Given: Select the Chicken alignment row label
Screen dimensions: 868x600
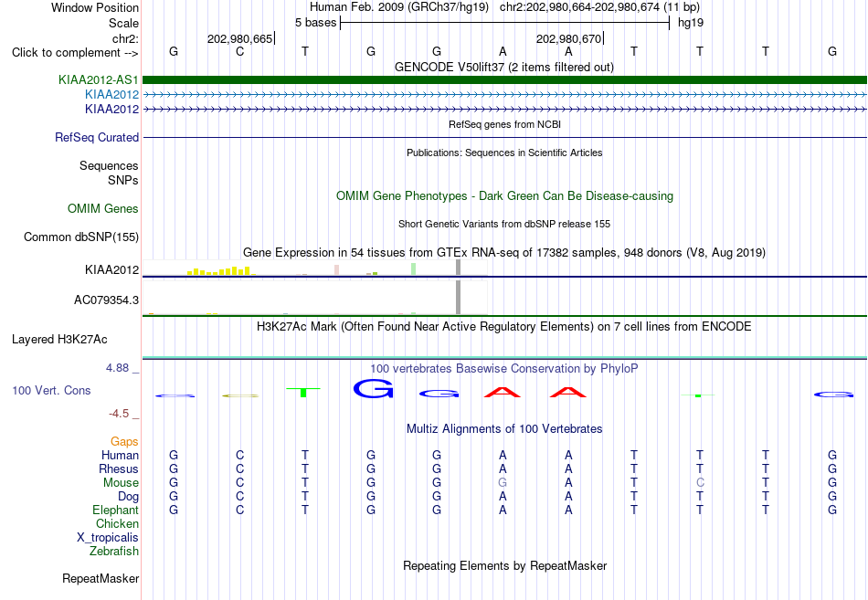Looking at the screenshot, I should coord(117,523).
